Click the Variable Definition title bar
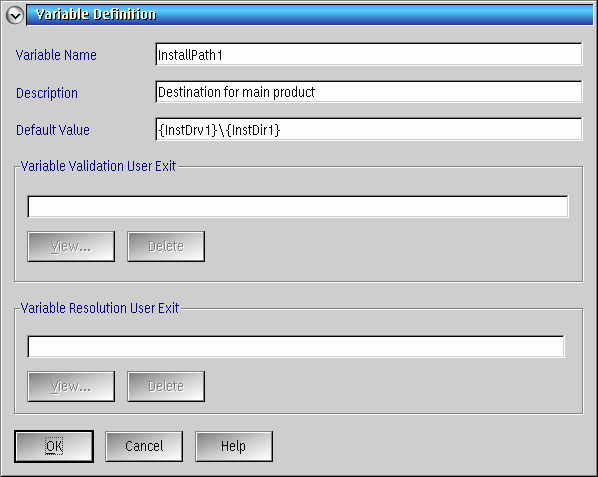 [x=310, y=15]
